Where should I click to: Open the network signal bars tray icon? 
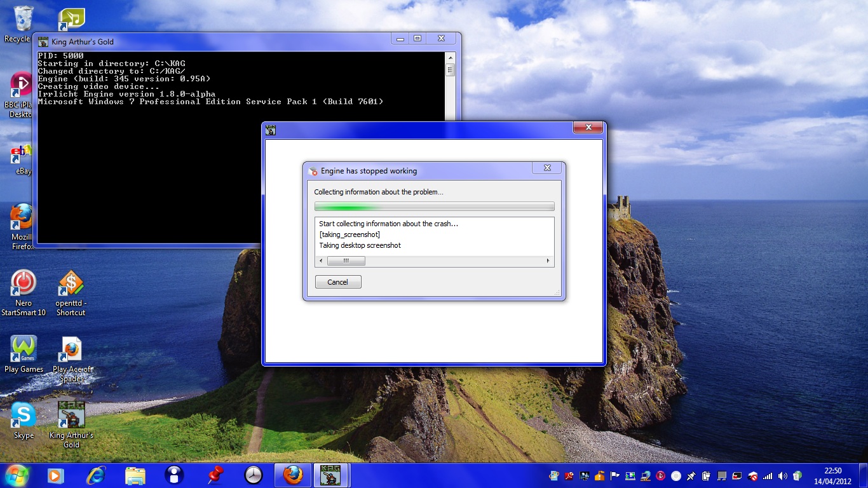pyautogui.click(x=768, y=476)
